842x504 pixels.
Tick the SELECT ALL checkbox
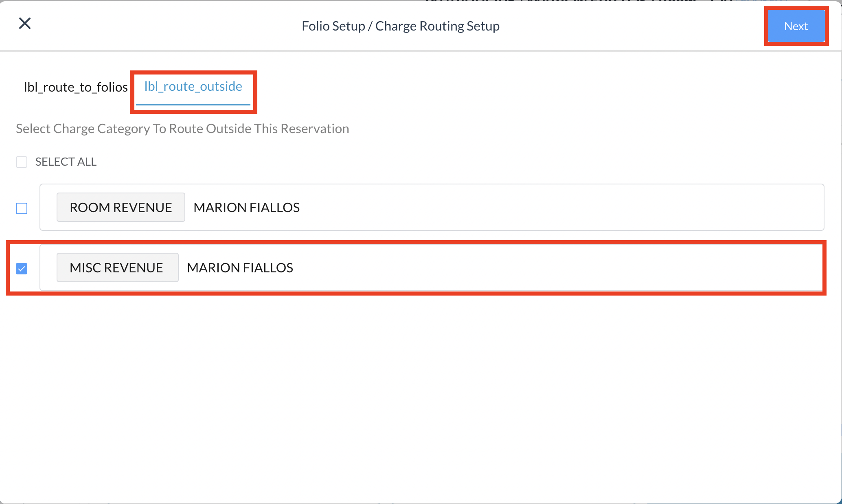point(22,162)
